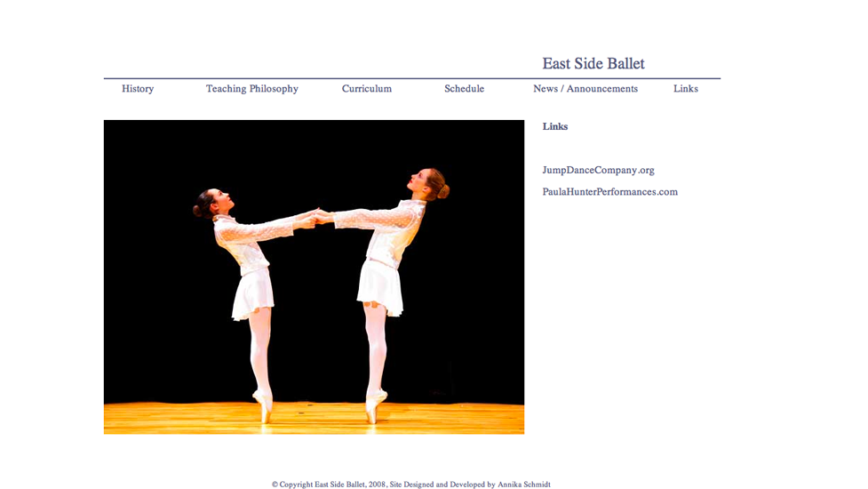868x489 pixels.
Task: Select Curriculum in the navigation bar
Action: [367, 89]
